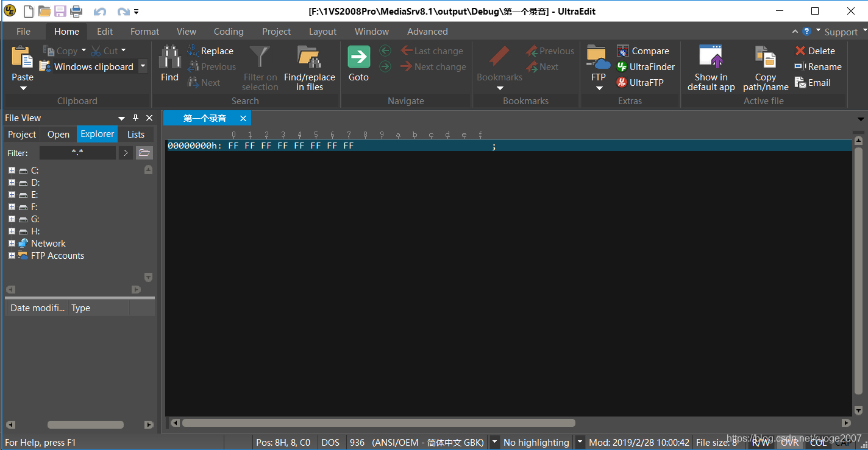
Task: Toggle R/W read-write status indicator
Action: tap(761, 443)
